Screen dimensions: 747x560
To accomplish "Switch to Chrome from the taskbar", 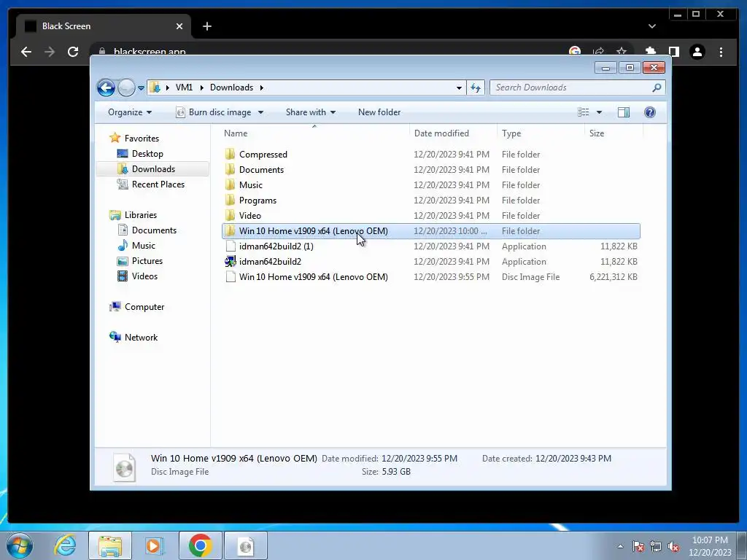I will tap(200, 545).
